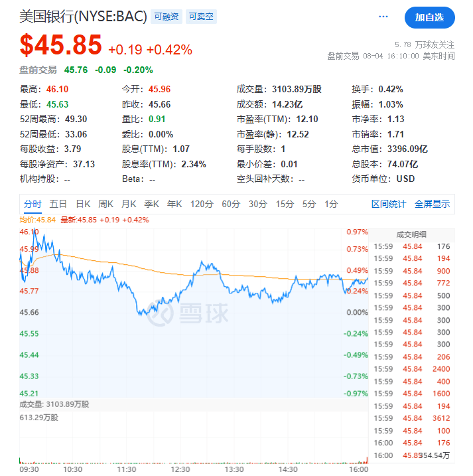
Task: Switch to the 日K chart tab
Action: [x=83, y=204]
